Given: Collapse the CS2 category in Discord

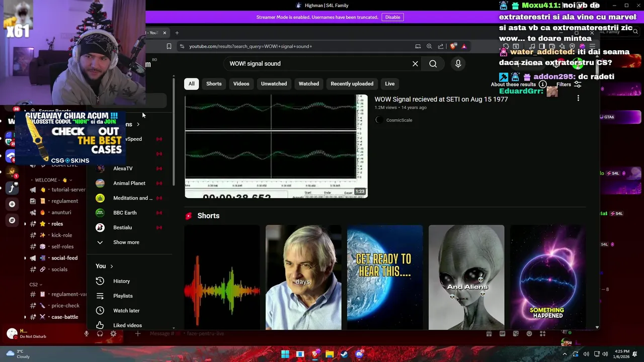Looking at the screenshot, I should tap(36, 285).
